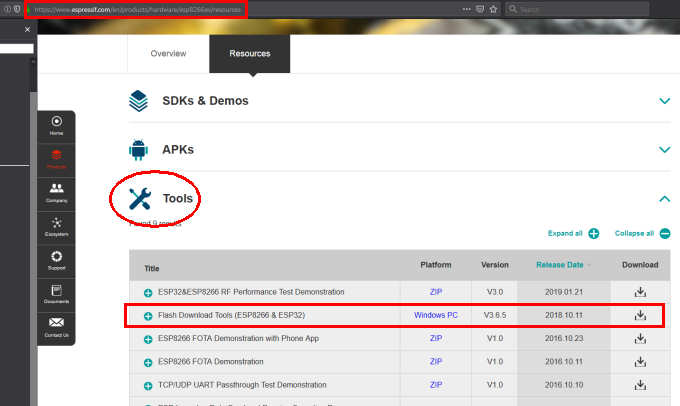
Task: Open the Contact Us envelope icon
Action: click(56, 327)
